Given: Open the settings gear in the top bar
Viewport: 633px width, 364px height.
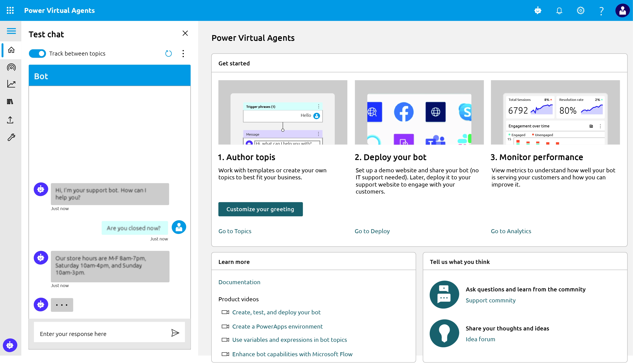Looking at the screenshot, I should [x=580, y=10].
